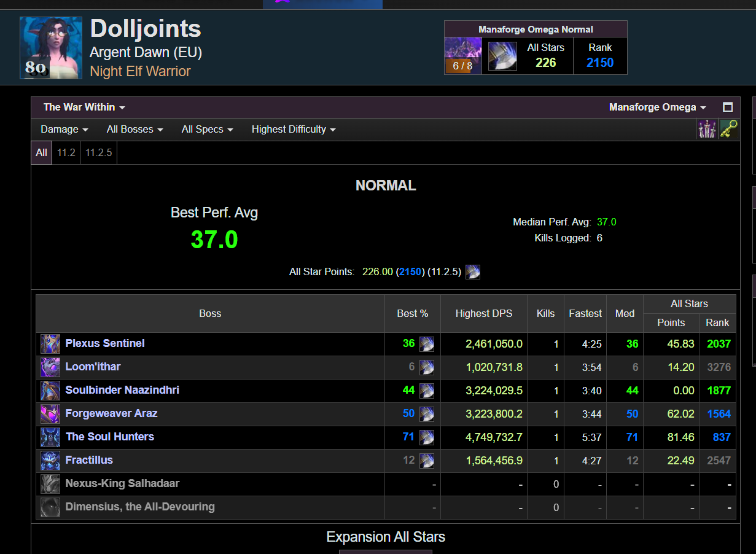Switch to the 11.2.5 patch tab
The image size is (756, 554).
point(98,153)
